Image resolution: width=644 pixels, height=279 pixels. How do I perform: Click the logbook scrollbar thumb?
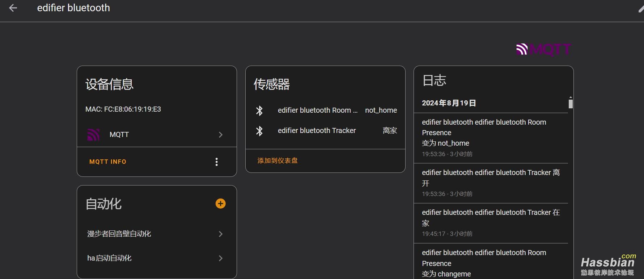(571, 104)
